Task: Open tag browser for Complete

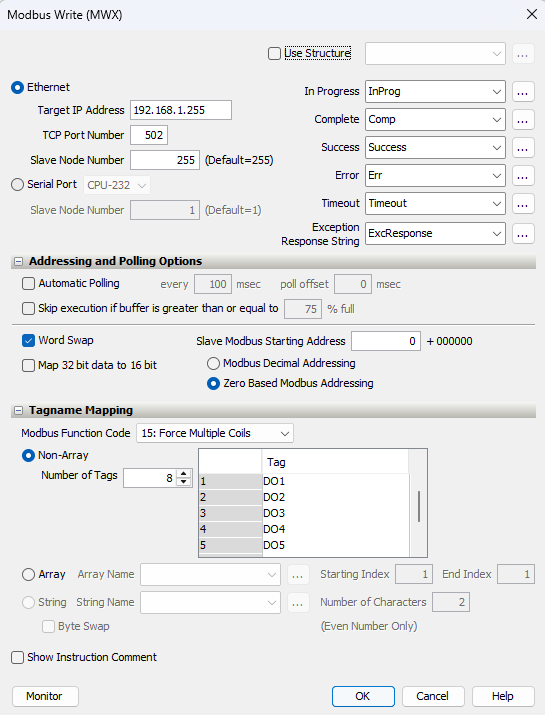Action: (523, 119)
